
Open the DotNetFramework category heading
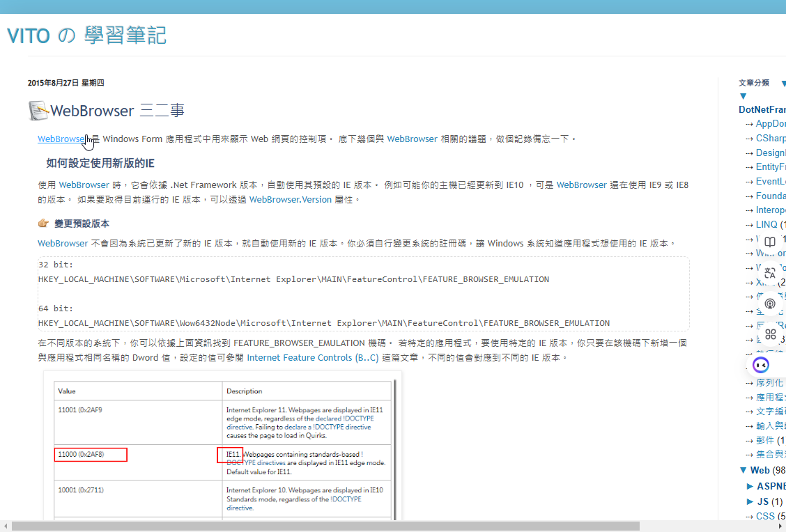(762, 110)
